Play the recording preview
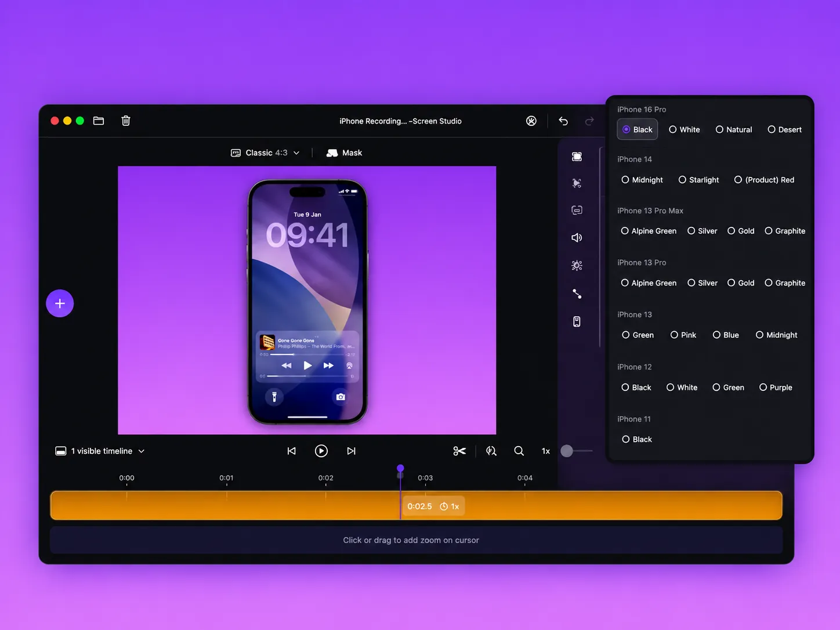Viewport: 840px width, 630px height. tap(321, 451)
